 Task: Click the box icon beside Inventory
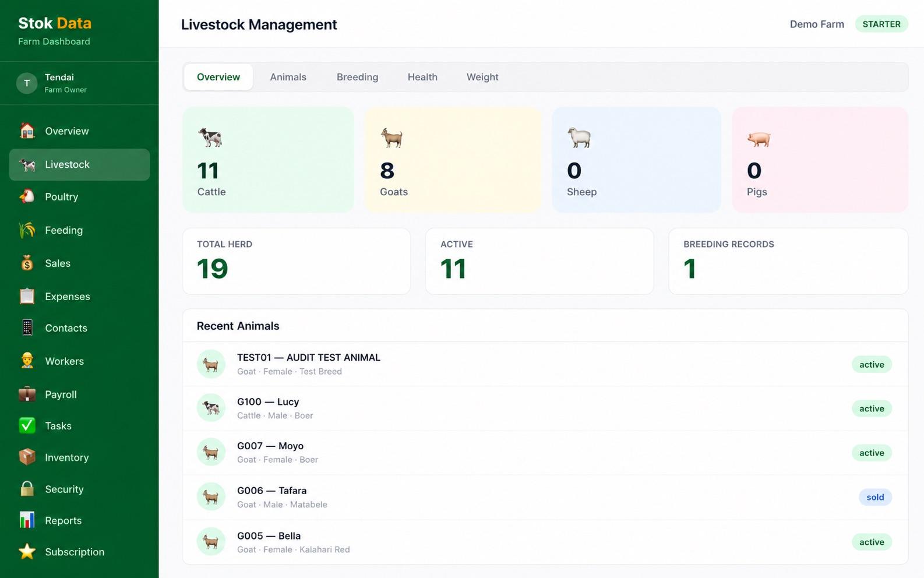pyautogui.click(x=27, y=457)
